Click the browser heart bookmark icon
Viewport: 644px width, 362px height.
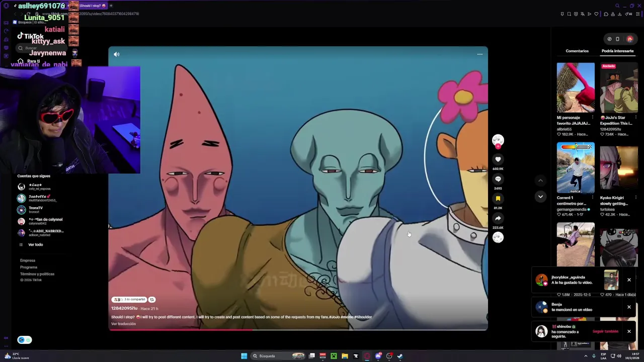tap(597, 14)
